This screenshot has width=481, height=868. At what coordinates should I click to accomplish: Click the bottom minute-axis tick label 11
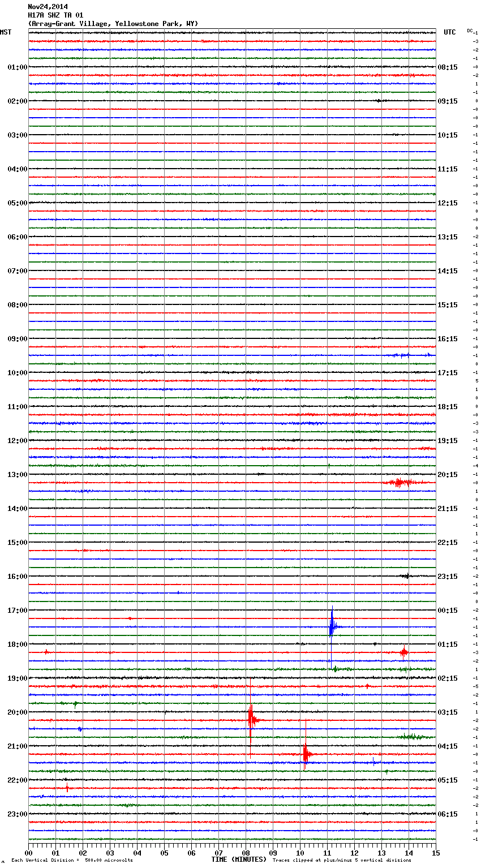[327, 853]
